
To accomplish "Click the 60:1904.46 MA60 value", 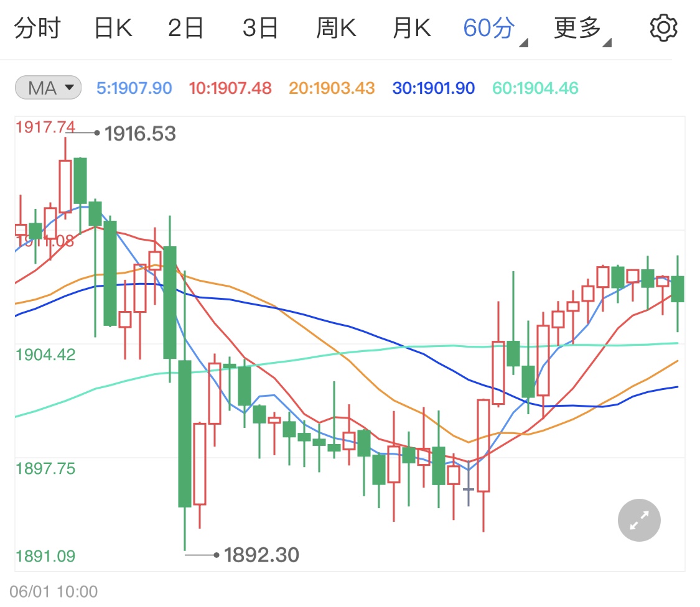I will (x=535, y=88).
